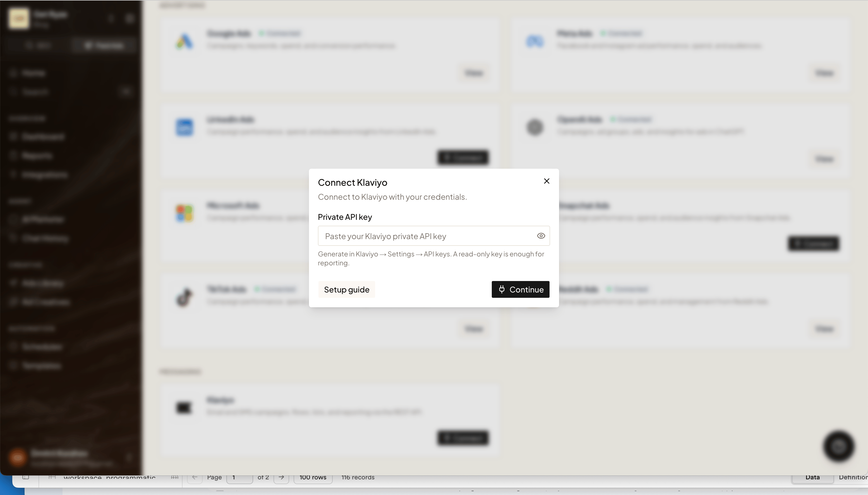Viewport: 868px width, 495px height.
Task: Click the workspace logo in sidebar header
Action: tap(19, 18)
